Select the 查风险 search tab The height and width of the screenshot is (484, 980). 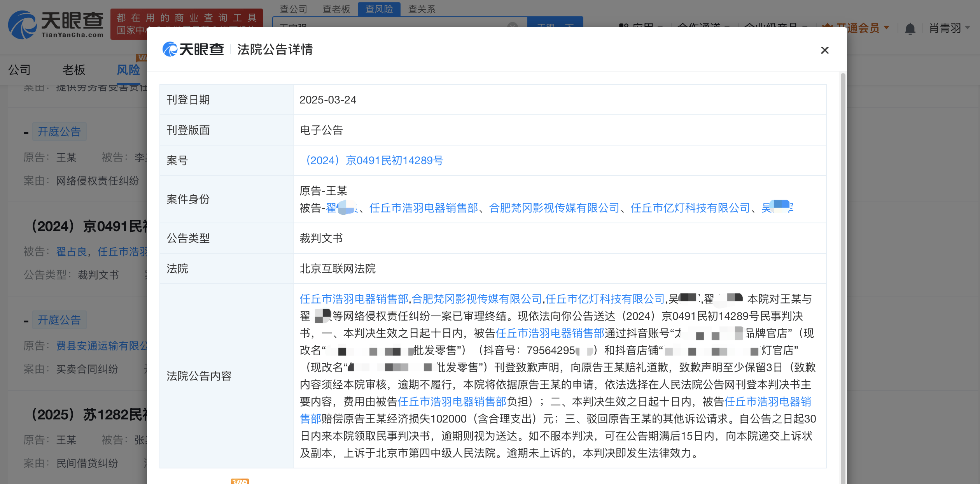coord(379,9)
